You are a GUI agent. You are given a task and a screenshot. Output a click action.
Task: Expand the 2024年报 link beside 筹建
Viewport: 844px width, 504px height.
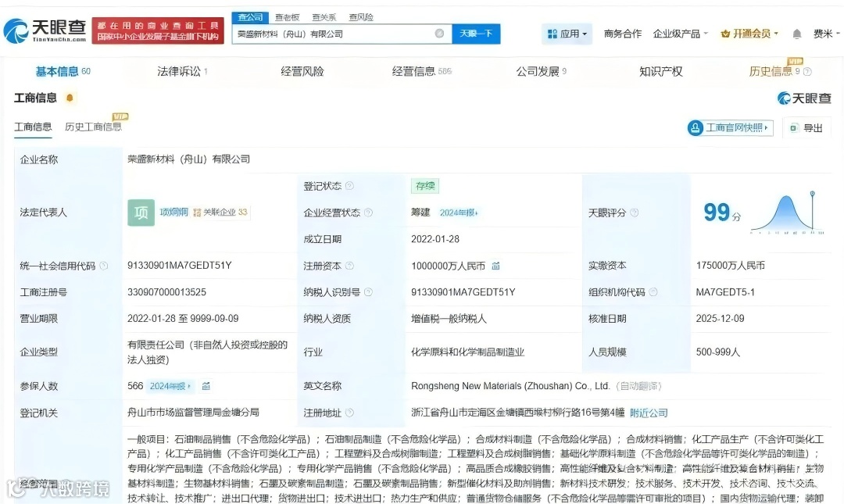tap(459, 213)
